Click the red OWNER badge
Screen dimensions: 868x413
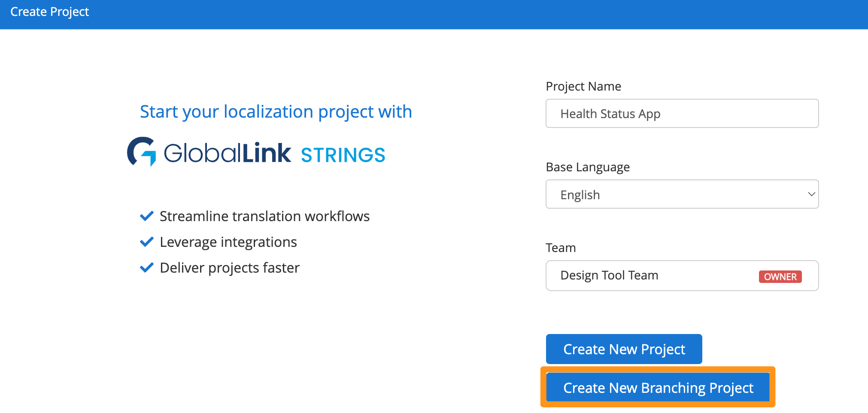coord(780,276)
